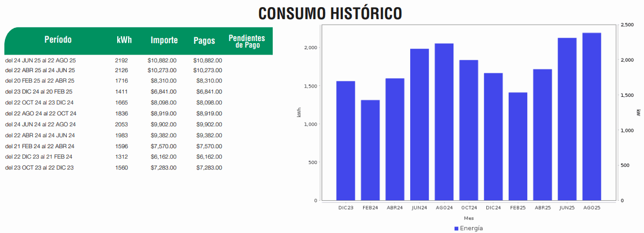Select period del 22 ABR 25 al 24 JUN 25
This screenshot has width=644, height=233.
point(41,71)
